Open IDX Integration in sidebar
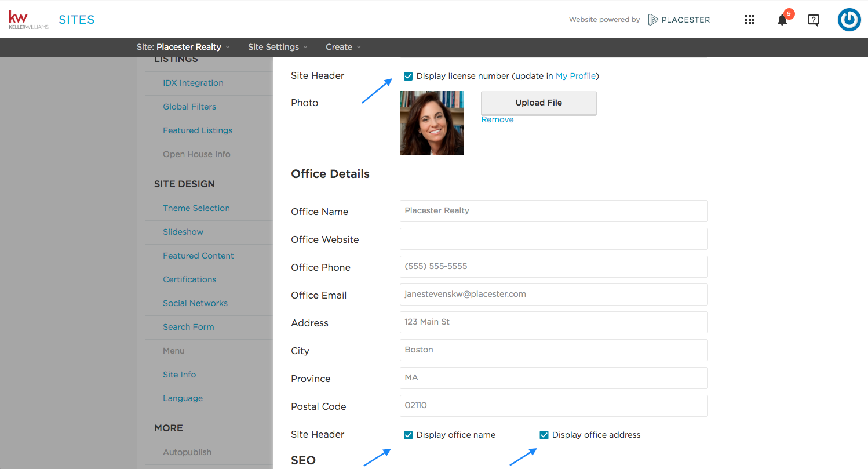Viewport: 868px width, 469px height. 193,83
